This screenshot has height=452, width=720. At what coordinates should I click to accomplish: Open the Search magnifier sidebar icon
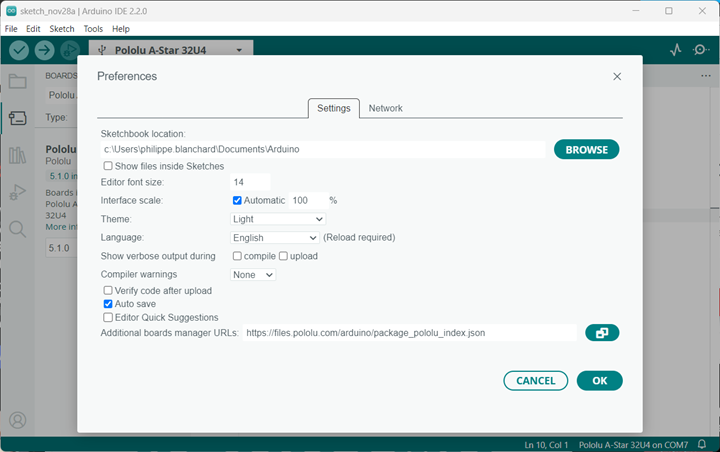17,229
